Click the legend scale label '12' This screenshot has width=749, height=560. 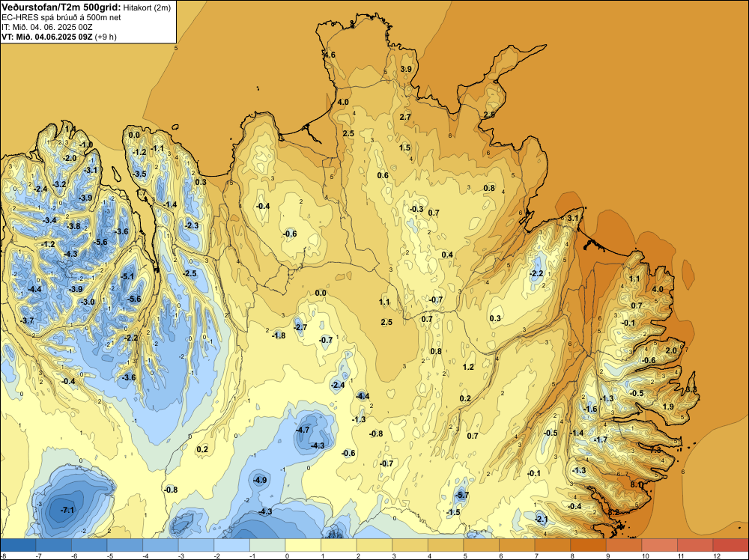tap(717, 556)
